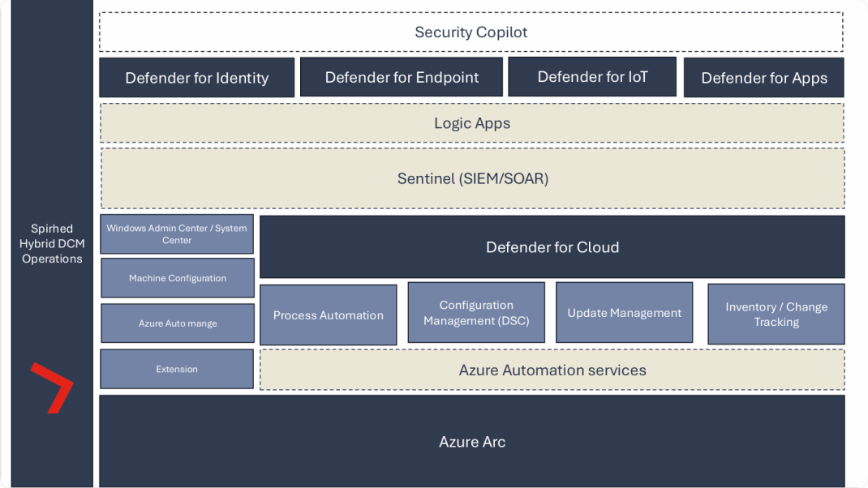The height and width of the screenshot is (488, 868).
Task: Select Configuration Management (DSC) tile
Action: pyautogui.click(x=476, y=313)
